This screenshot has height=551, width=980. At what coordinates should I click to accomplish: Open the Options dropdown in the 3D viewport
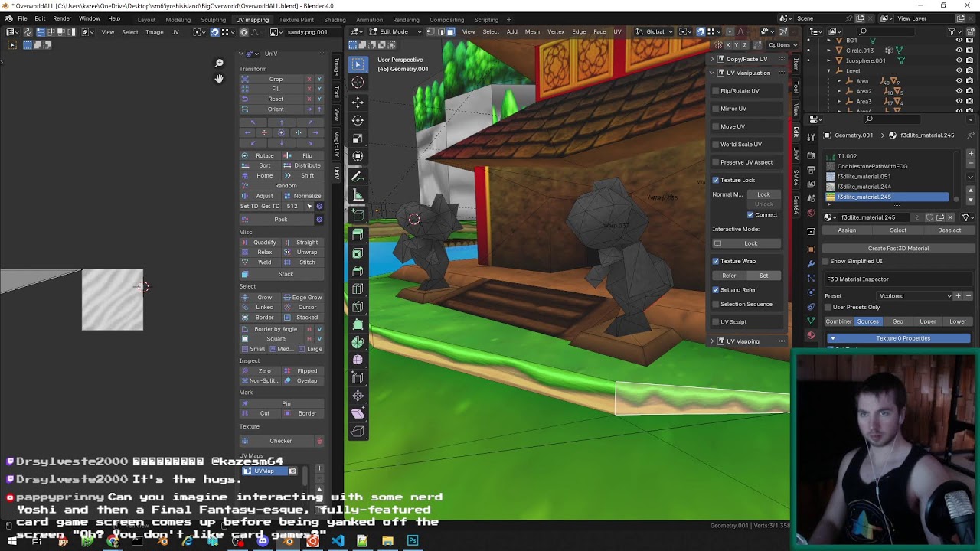(782, 45)
